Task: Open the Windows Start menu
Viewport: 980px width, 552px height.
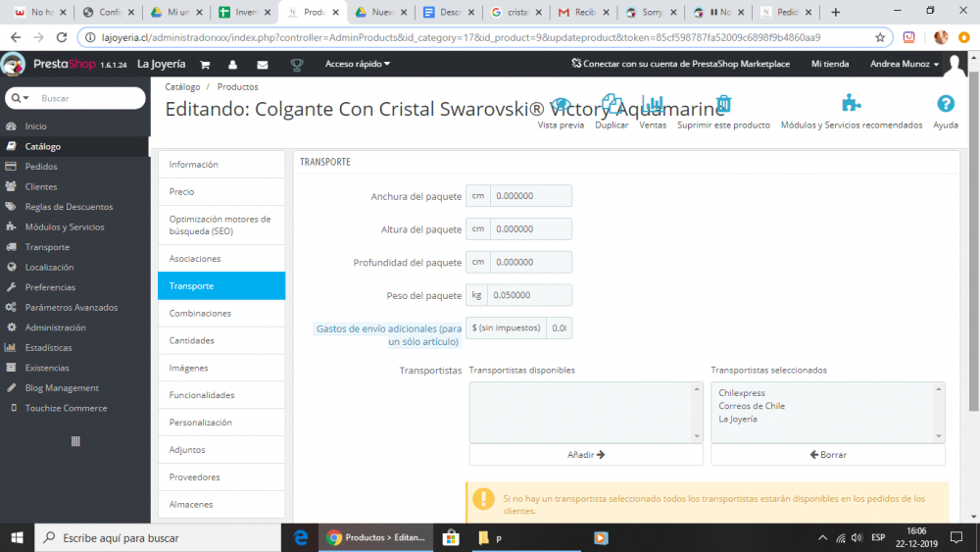Action: point(17,537)
